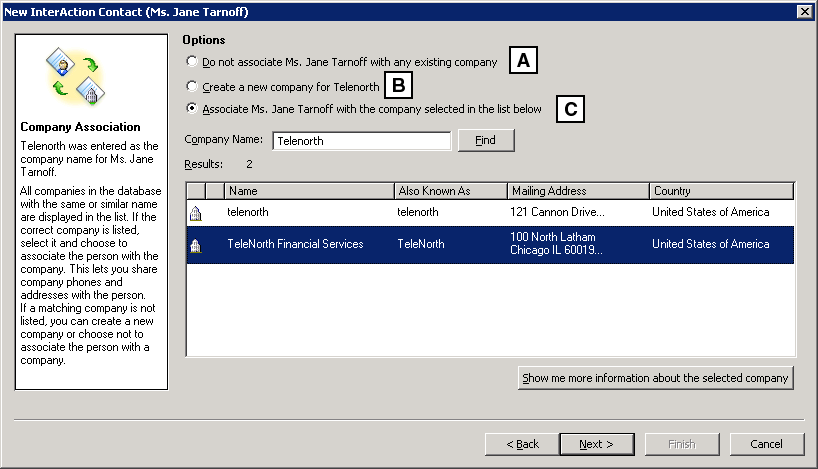Click the company icon beside telenorth row
The width and height of the screenshot is (818, 469).
pyautogui.click(x=195, y=212)
